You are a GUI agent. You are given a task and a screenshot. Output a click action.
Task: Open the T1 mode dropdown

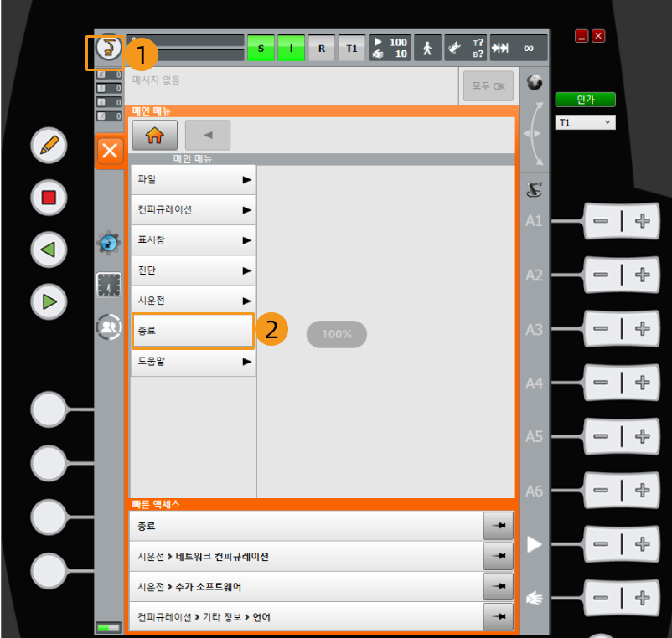586,123
